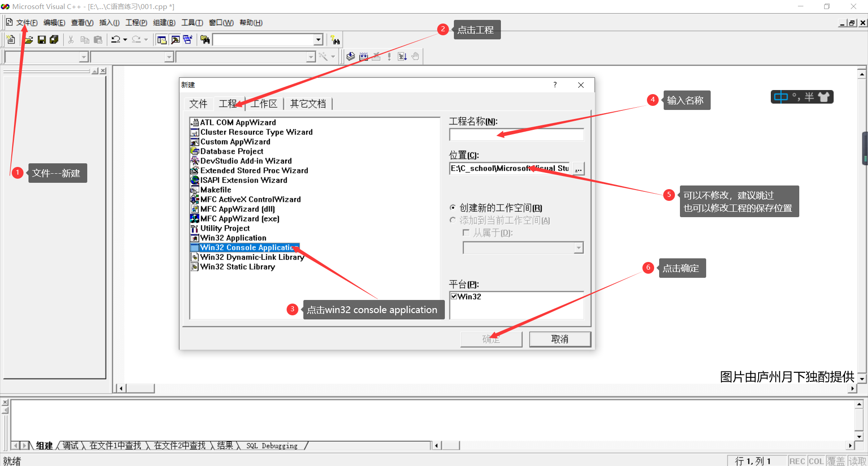Toggle the Win32 platform checkbox

pyautogui.click(x=454, y=296)
